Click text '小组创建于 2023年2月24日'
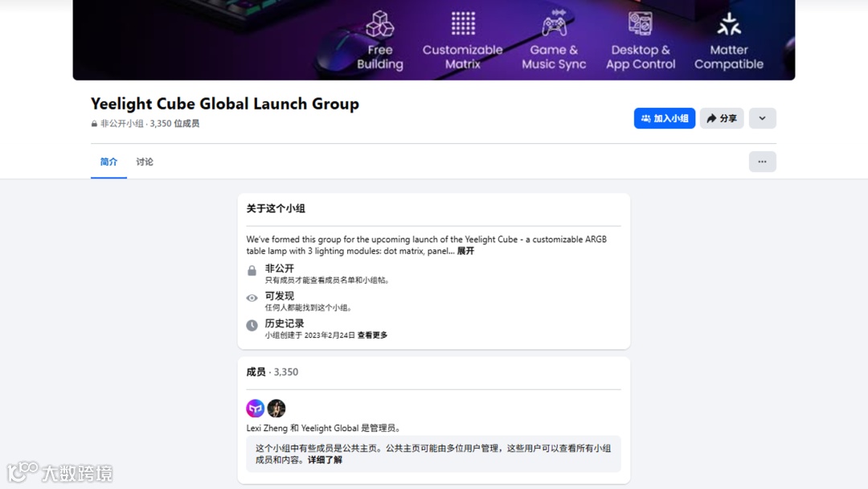This screenshot has width=868, height=489. click(310, 335)
